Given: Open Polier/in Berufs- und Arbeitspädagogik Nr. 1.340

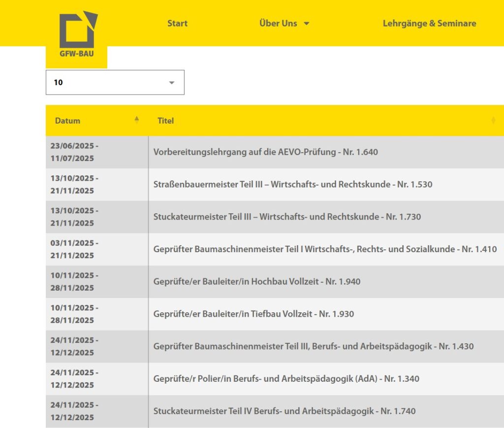Looking at the screenshot, I should 286,379.
